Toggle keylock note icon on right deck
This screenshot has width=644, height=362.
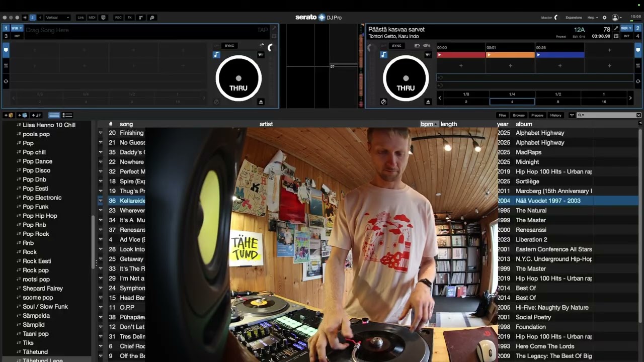[x=383, y=55]
